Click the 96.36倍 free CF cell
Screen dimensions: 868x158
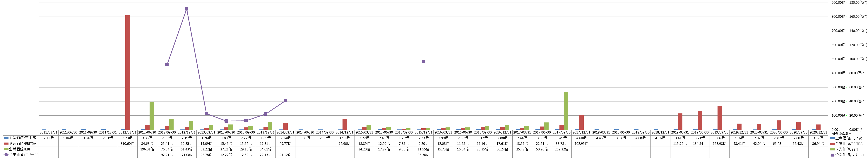[424, 155]
